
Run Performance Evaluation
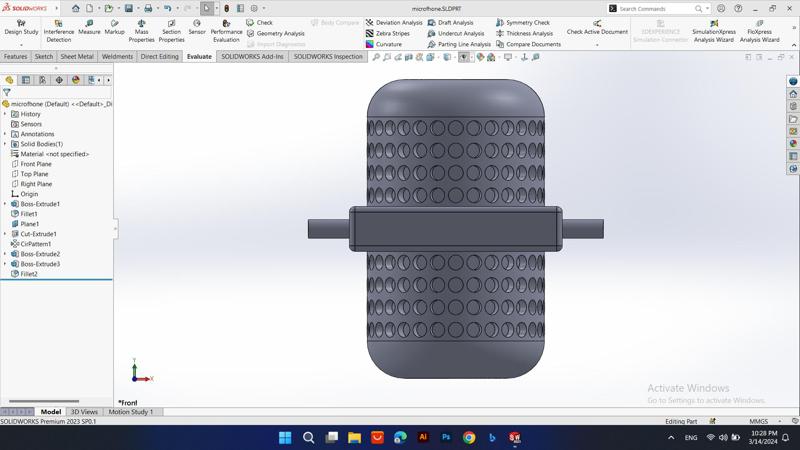click(227, 31)
